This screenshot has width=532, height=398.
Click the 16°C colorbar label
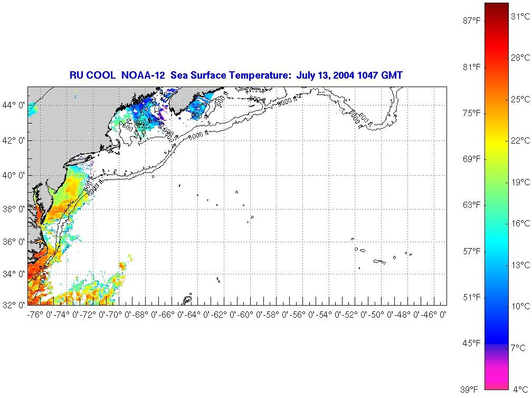(x=520, y=224)
